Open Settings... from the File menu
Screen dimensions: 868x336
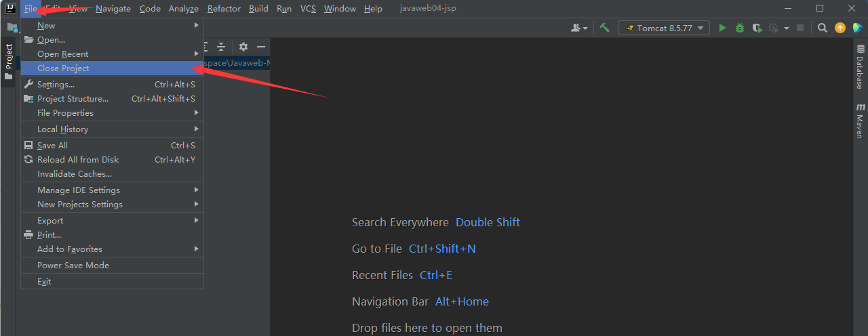[112, 84]
